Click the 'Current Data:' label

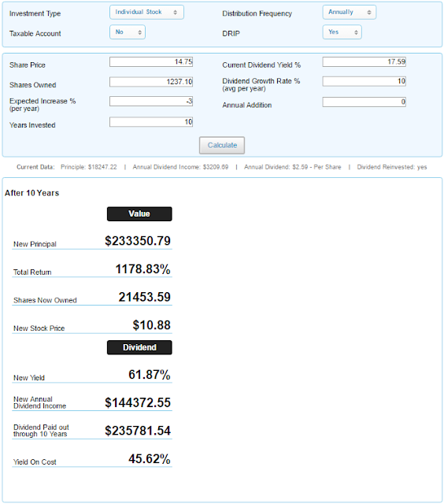(x=35, y=167)
